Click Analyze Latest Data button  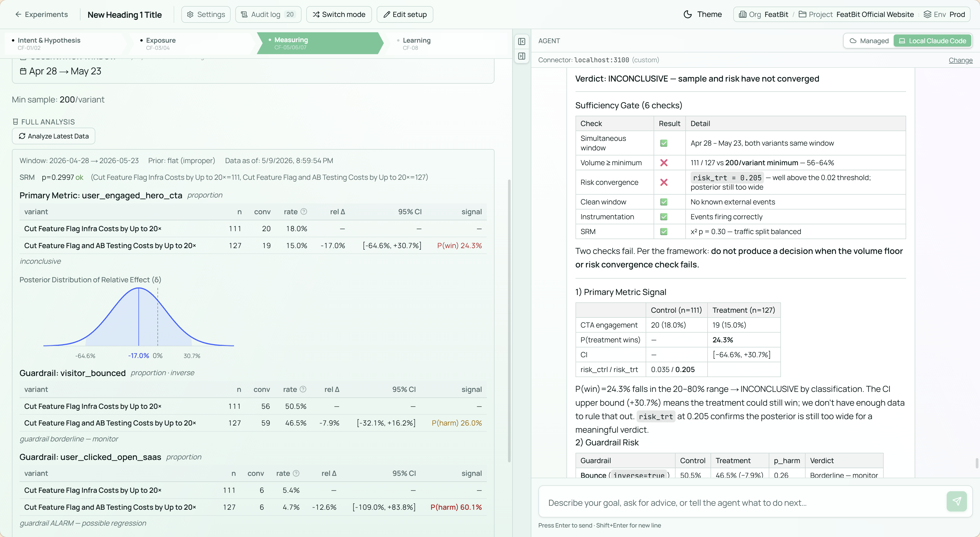pos(54,136)
